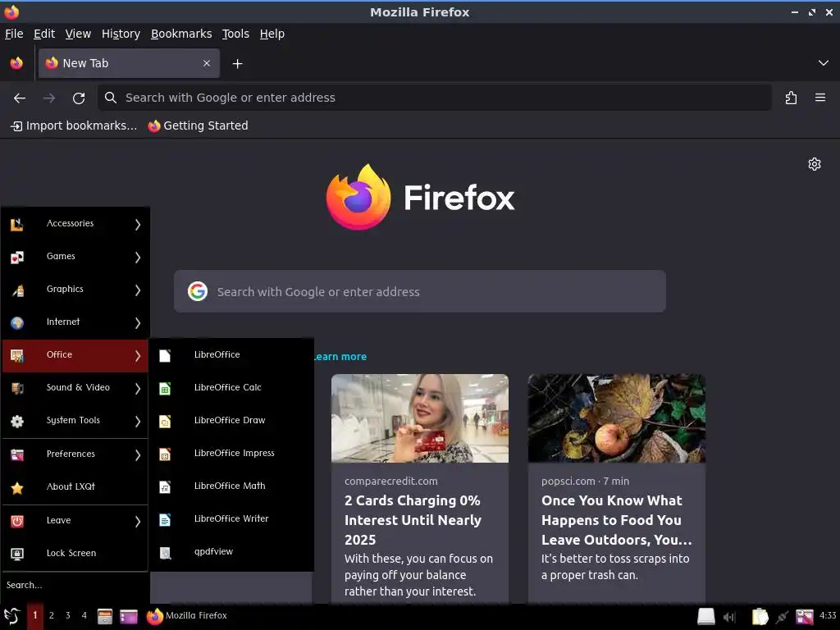Open the Firefox hamburger application menu
The width and height of the screenshot is (840, 630).
click(x=820, y=98)
